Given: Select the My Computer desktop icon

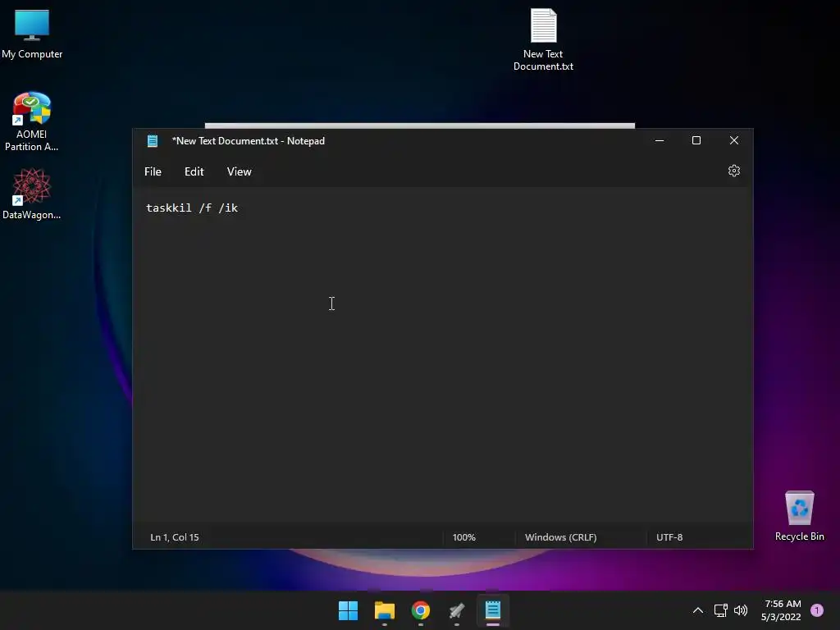Looking at the screenshot, I should pyautogui.click(x=32, y=34).
